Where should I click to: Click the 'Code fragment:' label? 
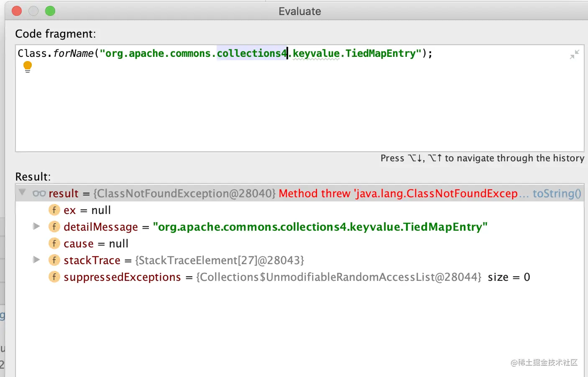pos(56,34)
